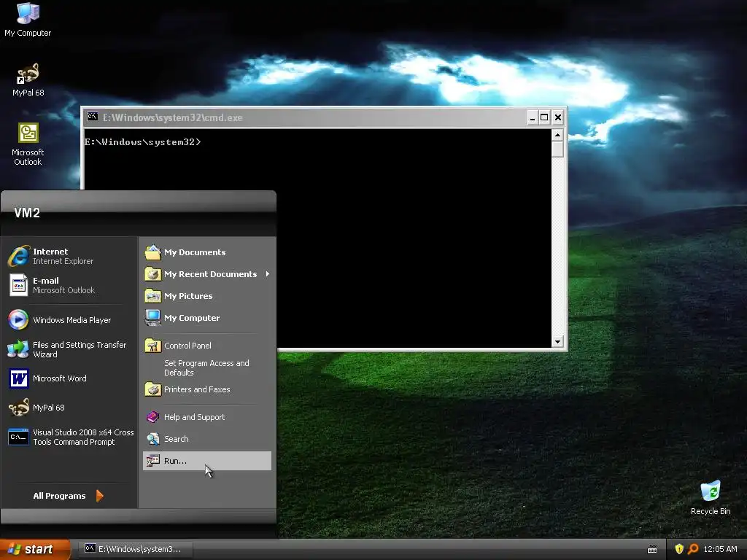
Task: Open Microsoft Outlook desktop icon
Action: [28, 144]
